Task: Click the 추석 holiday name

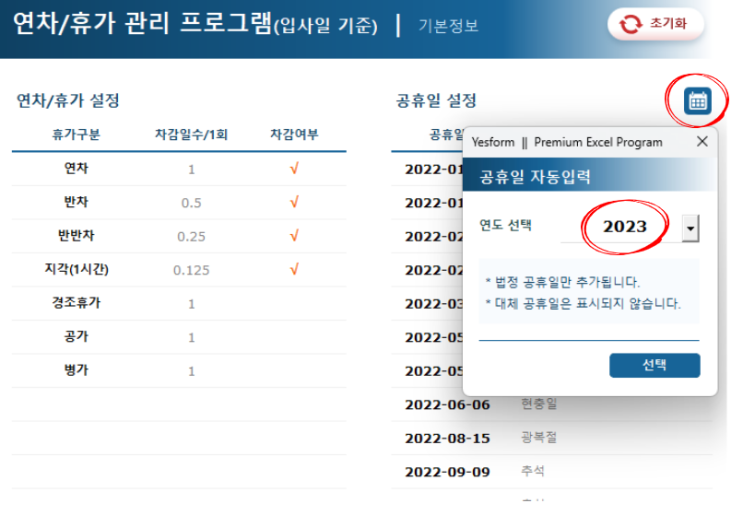Action: [x=533, y=471]
